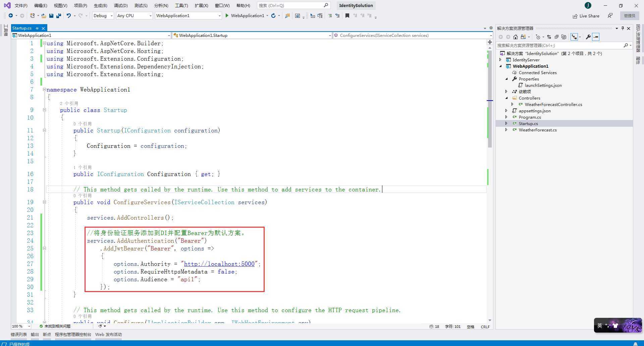Screen dimensions: 644x346
Task: Open the 调试(D) debug menu
Action: pyautogui.click(x=121, y=5)
